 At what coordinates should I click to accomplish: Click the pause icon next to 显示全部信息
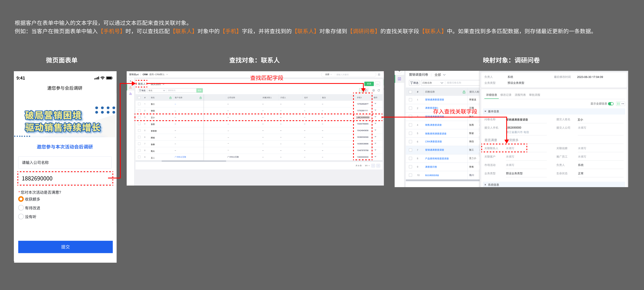(618, 104)
